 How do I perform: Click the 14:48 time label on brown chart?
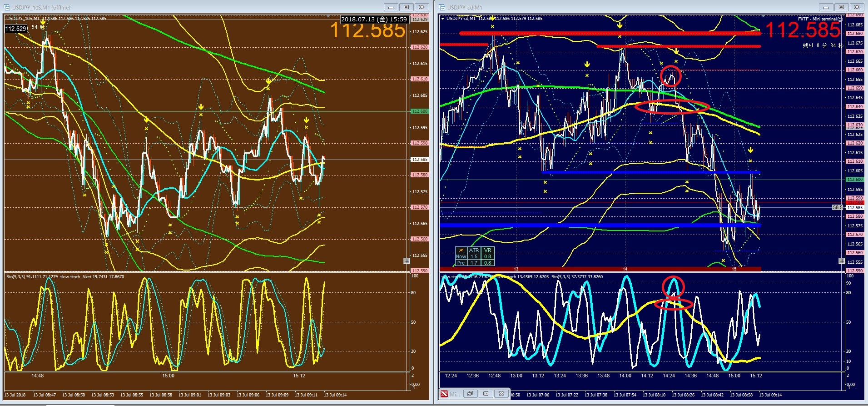[x=38, y=376]
